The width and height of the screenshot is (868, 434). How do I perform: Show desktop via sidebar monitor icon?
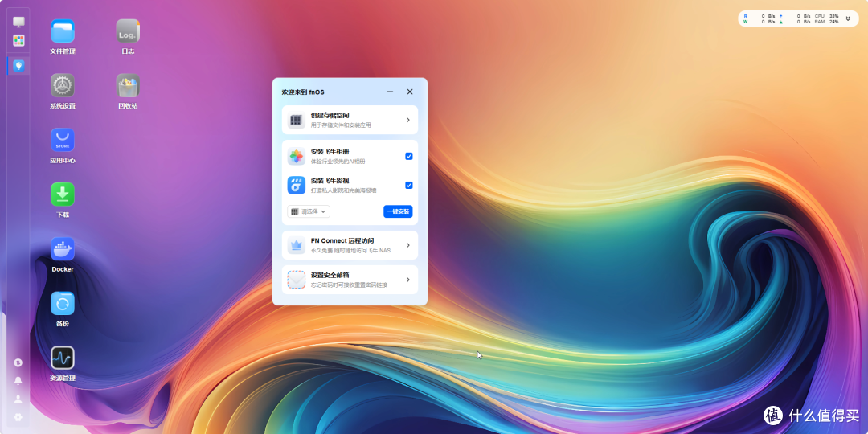[18, 22]
